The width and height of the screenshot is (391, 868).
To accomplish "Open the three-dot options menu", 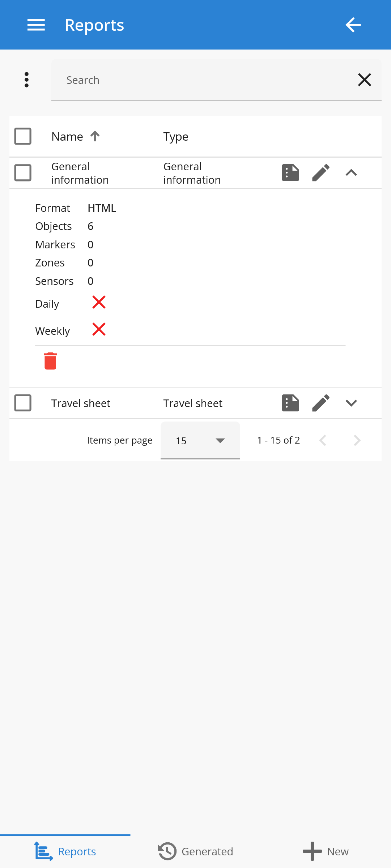I will (26, 80).
